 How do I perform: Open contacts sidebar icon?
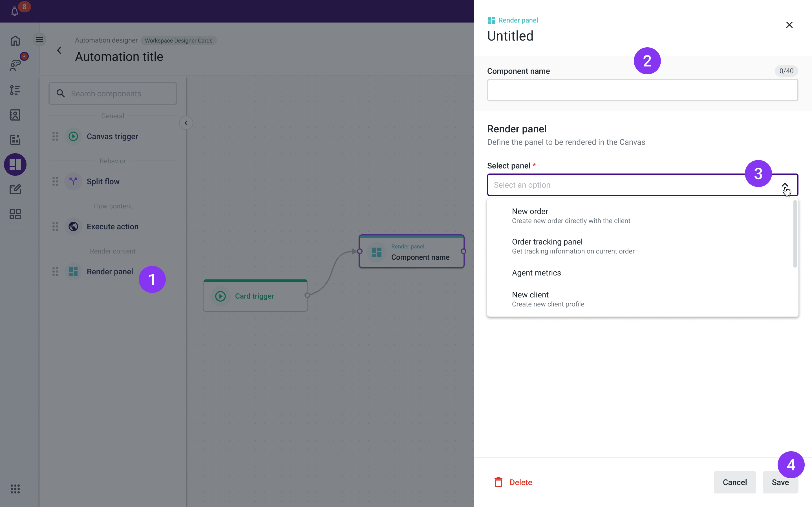click(x=15, y=115)
